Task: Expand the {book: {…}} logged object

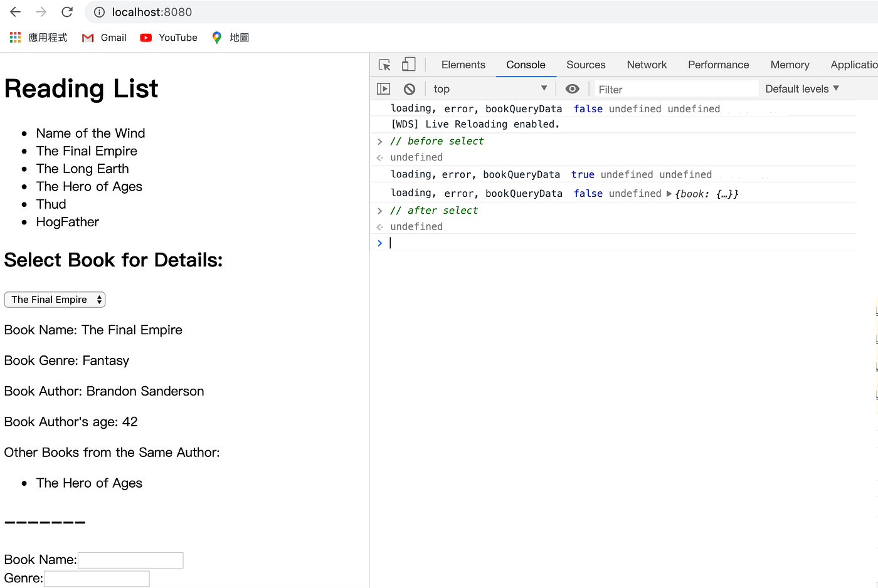Action: tap(669, 194)
